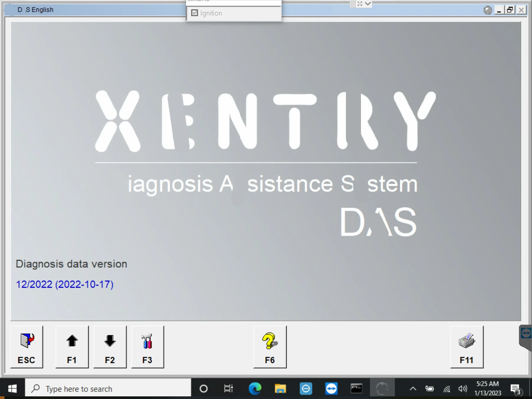This screenshot has height=399, width=532.
Task: Launch Microsoft Edge from taskbar
Action: tap(255, 389)
